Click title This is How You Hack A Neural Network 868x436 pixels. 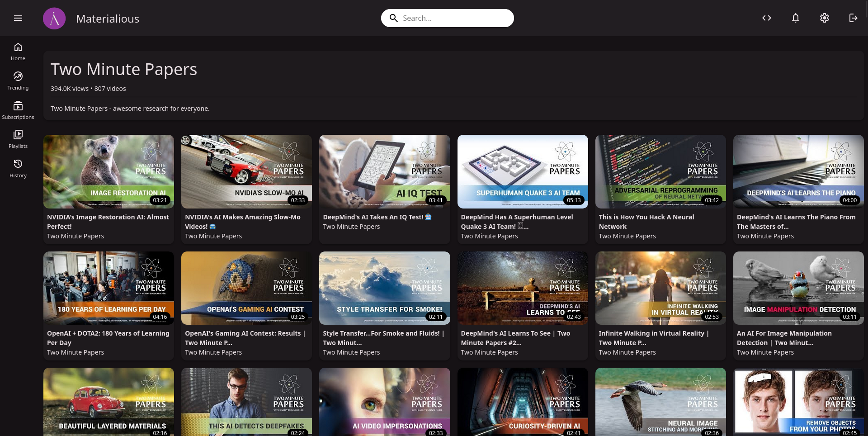coord(646,222)
